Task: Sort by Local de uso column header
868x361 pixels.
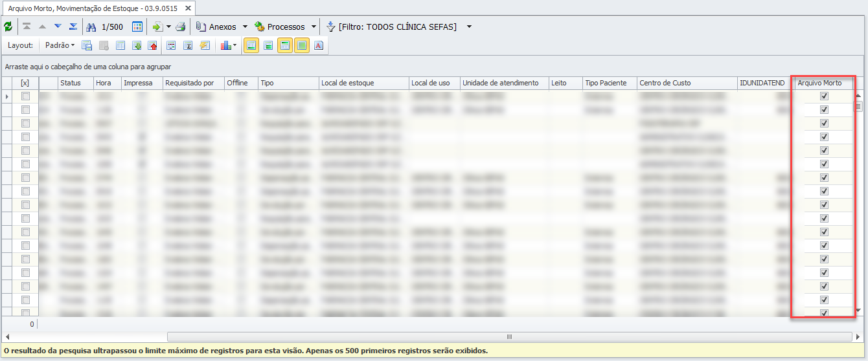Action: pyautogui.click(x=434, y=83)
